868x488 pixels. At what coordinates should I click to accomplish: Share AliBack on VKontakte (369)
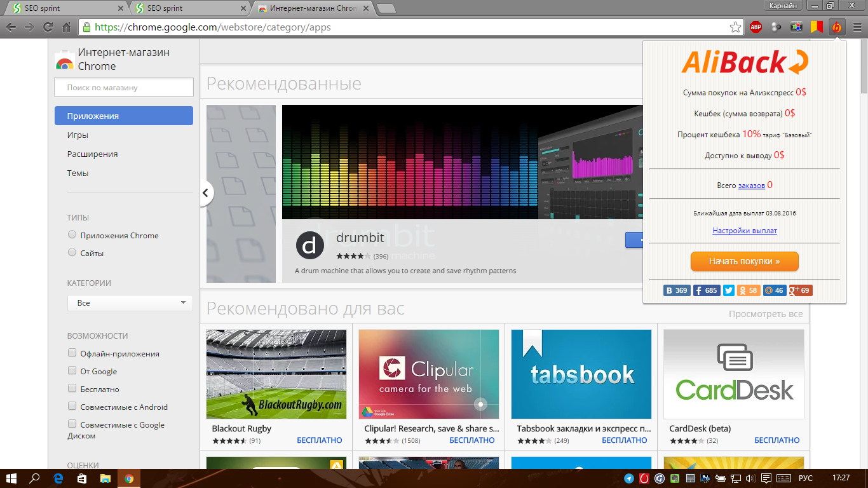677,290
